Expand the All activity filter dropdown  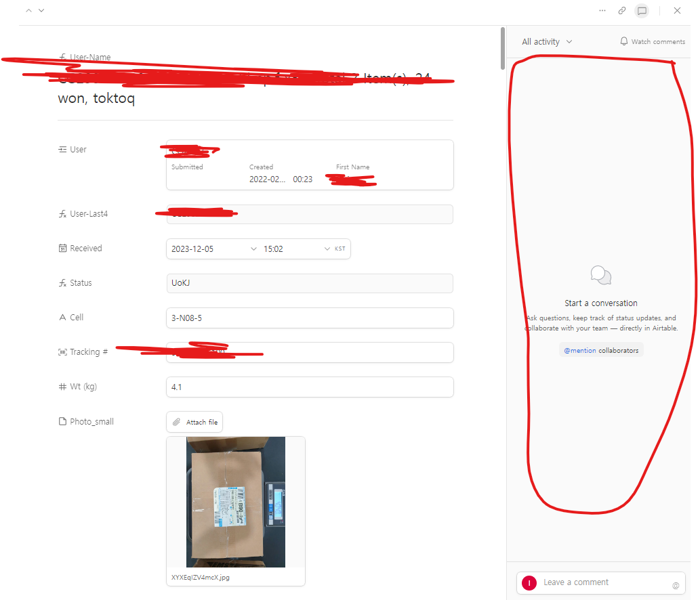point(547,41)
